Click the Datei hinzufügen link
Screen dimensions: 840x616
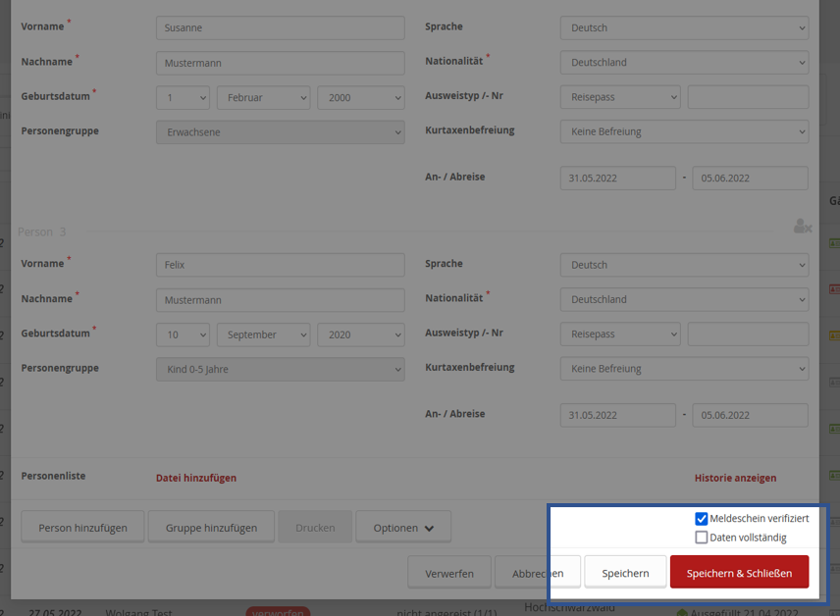[196, 478]
